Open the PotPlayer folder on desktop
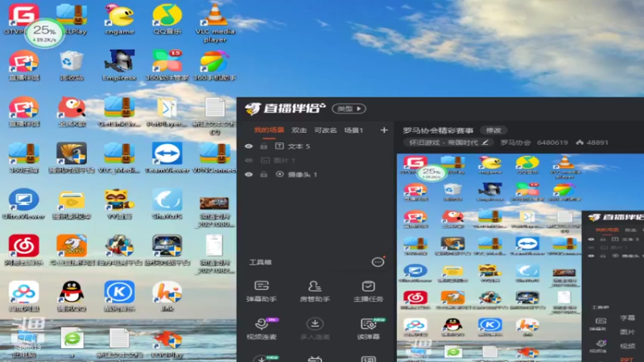 click(167, 112)
